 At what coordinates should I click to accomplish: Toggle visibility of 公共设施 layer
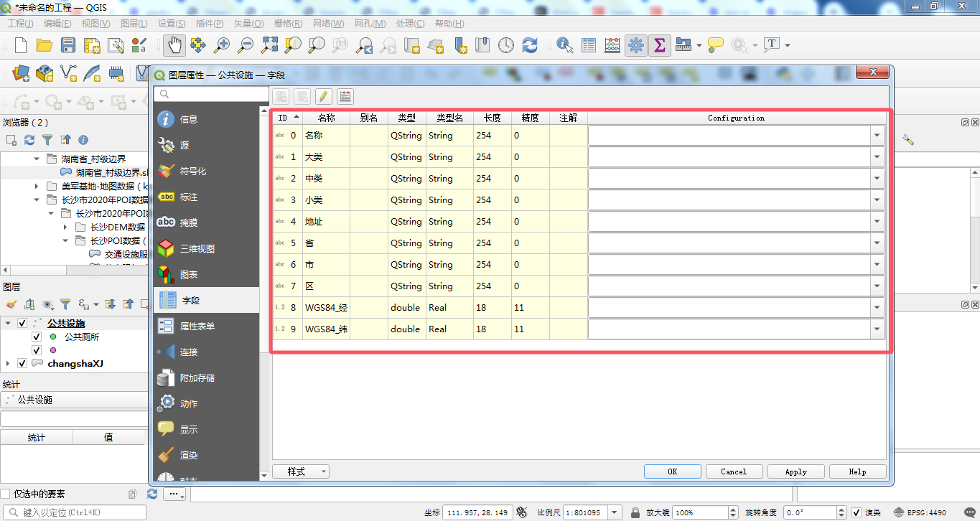[22, 324]
